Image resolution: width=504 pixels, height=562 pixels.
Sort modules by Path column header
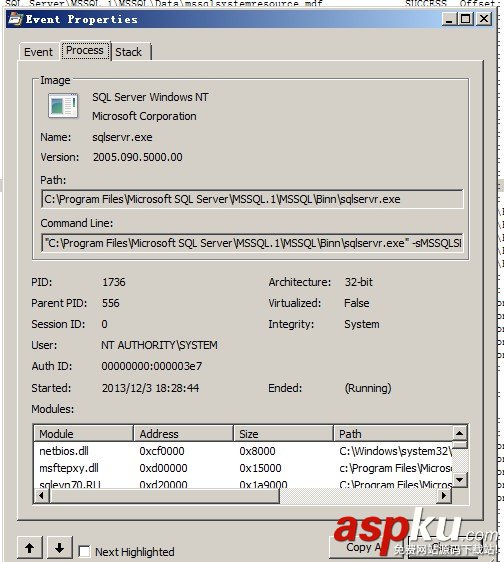coord(393,434)
